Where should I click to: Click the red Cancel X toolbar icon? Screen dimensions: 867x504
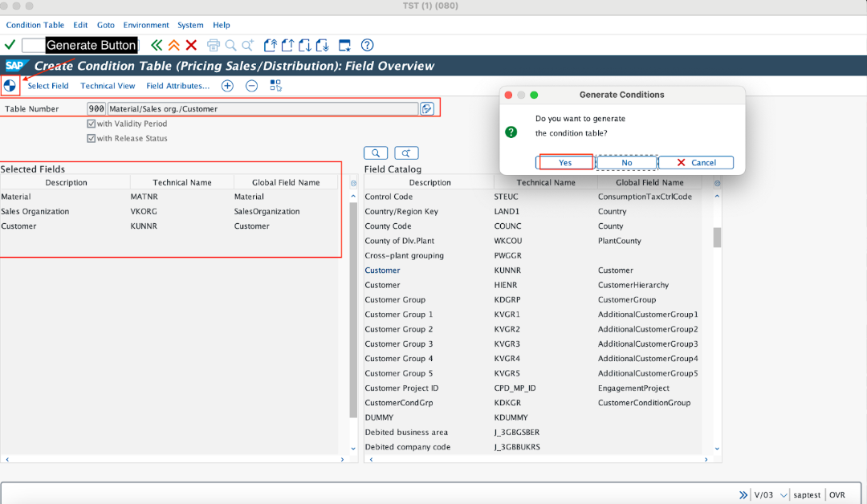tap(191, 45)
